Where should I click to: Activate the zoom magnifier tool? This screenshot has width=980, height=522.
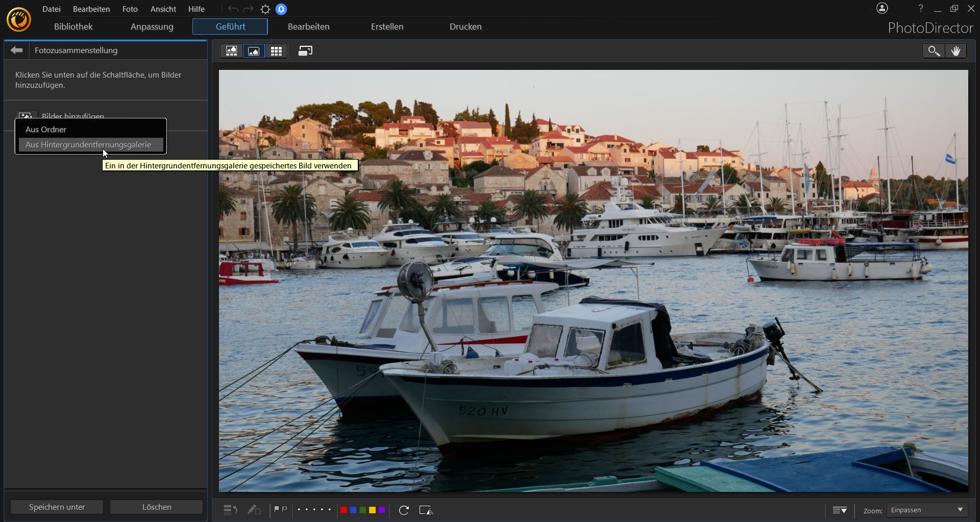934,51
